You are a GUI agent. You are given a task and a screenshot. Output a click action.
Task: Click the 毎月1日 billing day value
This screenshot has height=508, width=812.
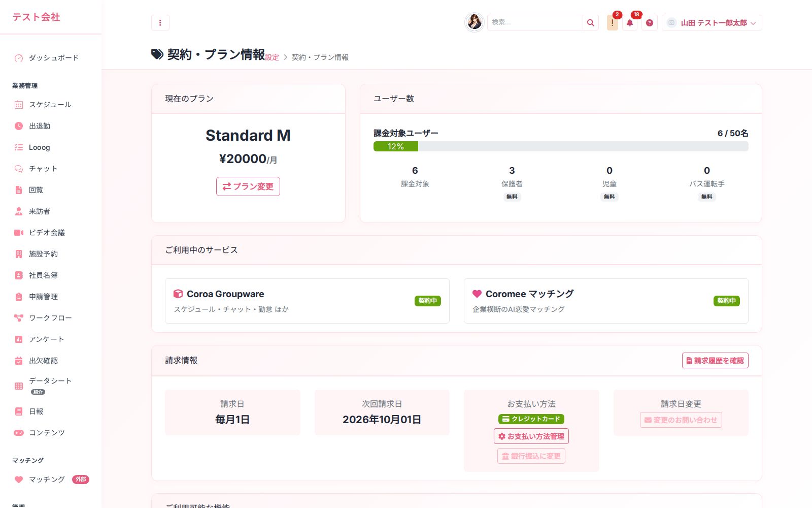[x=232, y=420]
